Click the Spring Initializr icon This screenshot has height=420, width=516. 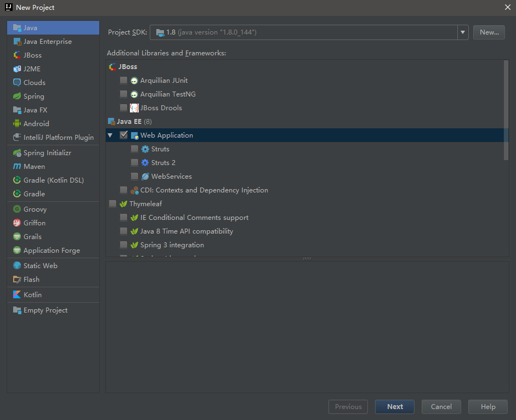17,152
